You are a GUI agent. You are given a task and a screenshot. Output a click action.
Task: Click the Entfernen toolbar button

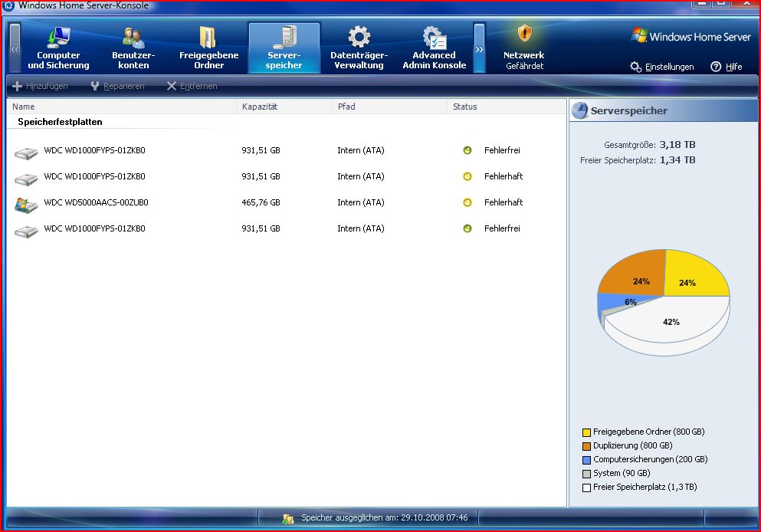(192, 86)
